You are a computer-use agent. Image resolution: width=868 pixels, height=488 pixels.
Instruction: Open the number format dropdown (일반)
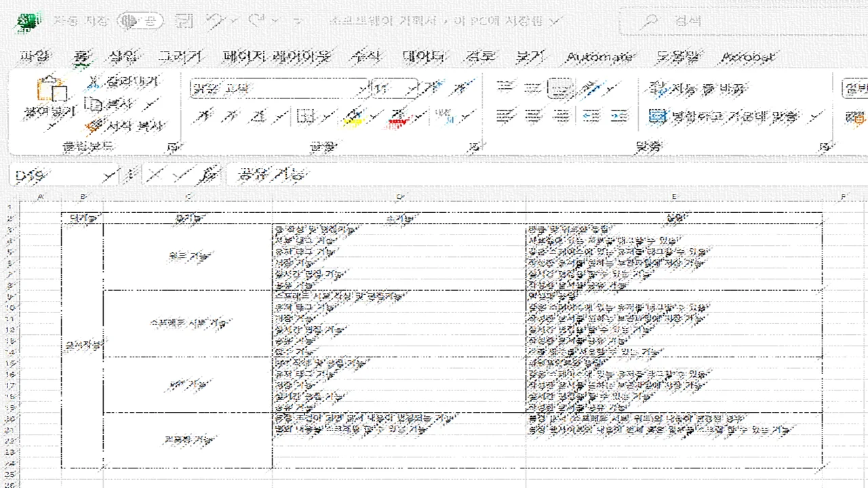(x=854, y=88)
